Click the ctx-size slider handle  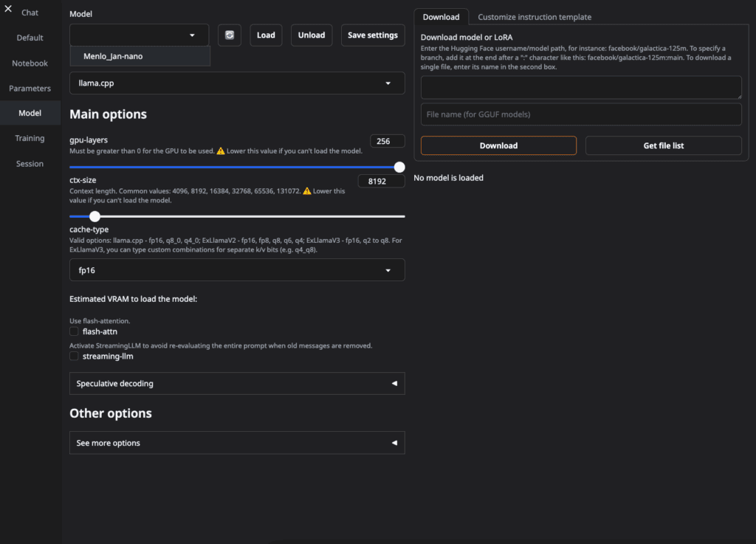(x=94, y=216)
